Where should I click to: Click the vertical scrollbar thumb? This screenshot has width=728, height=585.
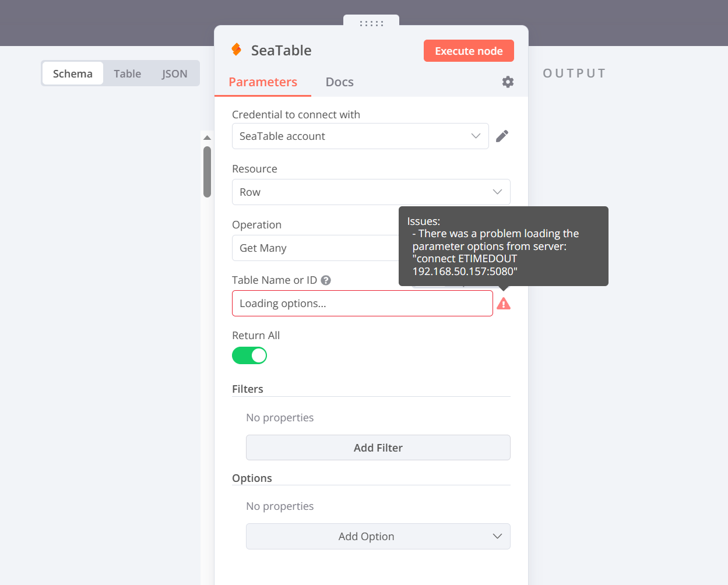coord(207,172)
